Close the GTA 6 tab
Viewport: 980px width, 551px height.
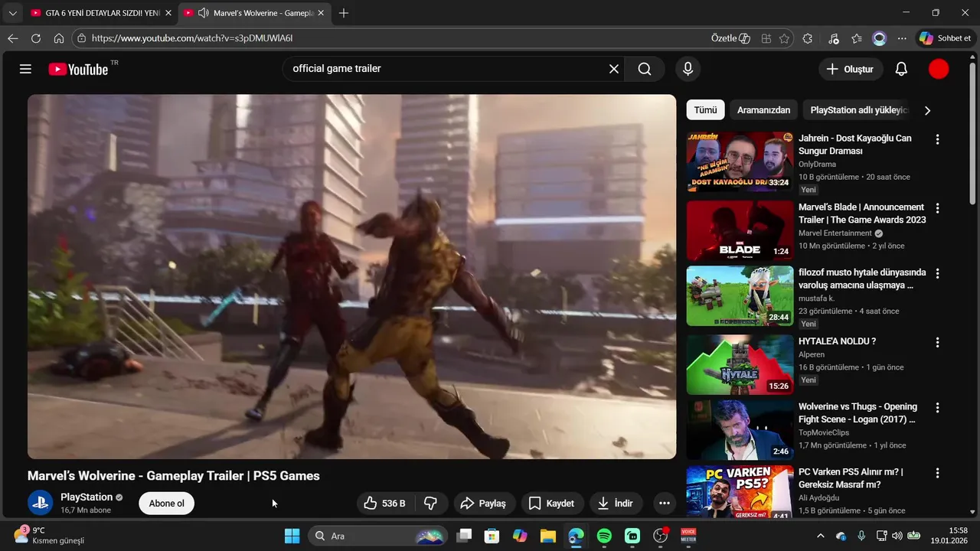[168, 13]
